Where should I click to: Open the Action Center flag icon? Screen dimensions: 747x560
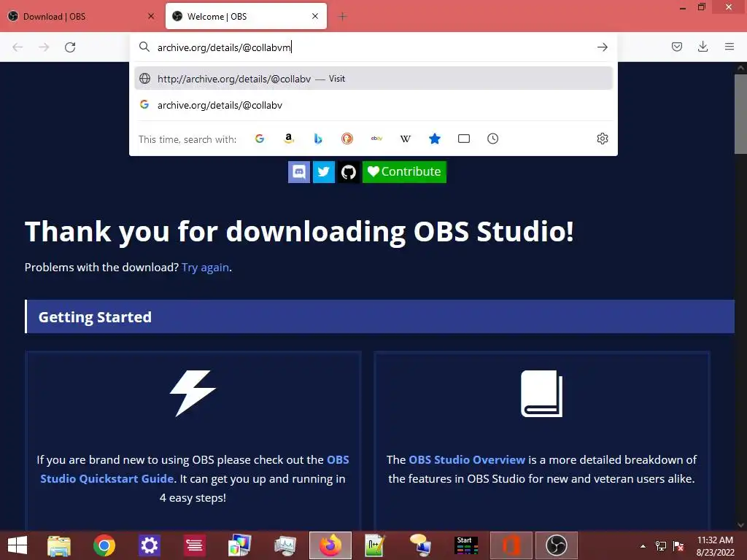tap(678, 546)
